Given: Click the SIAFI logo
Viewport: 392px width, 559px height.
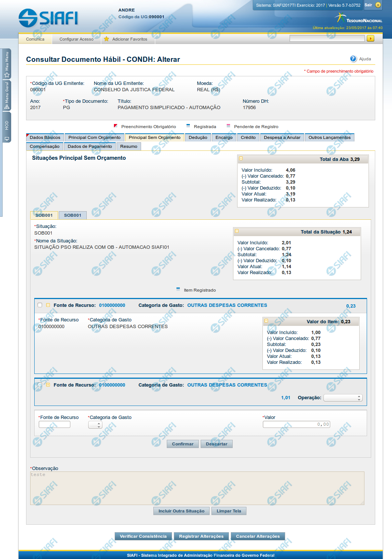Looking at the screenshot, I should coord(48,18).
